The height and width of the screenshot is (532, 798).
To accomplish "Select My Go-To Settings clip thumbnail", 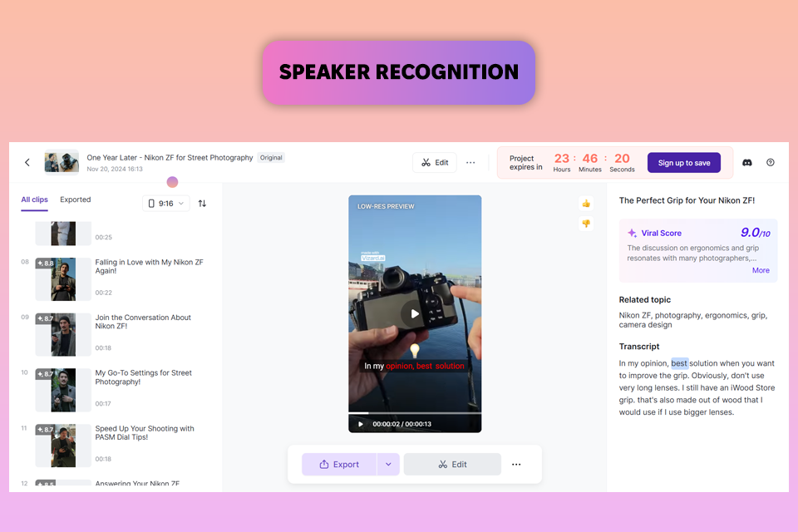I will point(63,390).
